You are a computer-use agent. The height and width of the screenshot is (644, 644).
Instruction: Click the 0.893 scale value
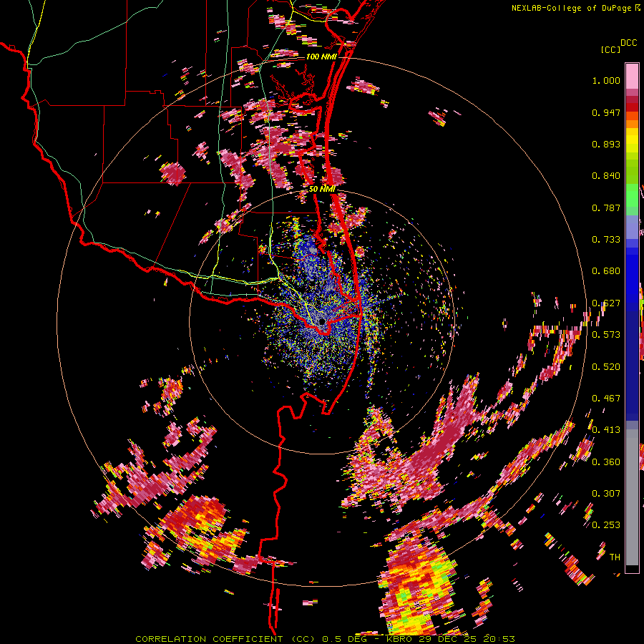(606, 144)
